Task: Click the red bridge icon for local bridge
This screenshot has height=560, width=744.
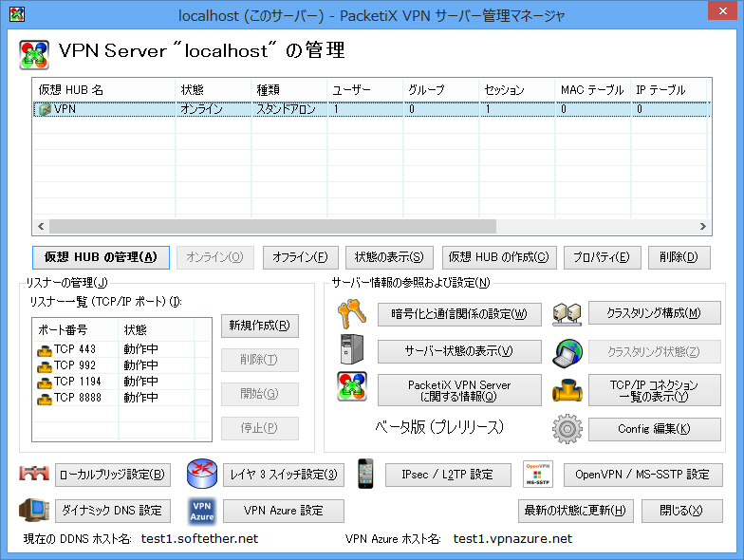Action: pyautogui.click(x=34, y=473)
